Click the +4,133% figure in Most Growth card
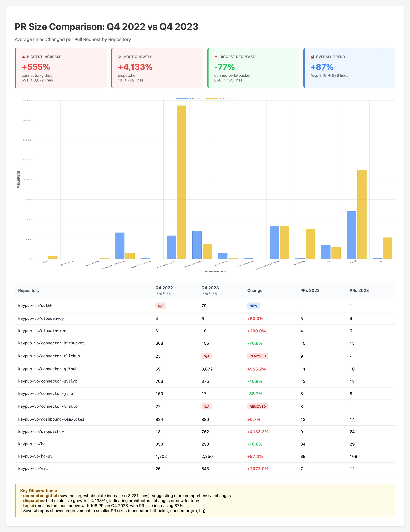The image size is (410, 532). pyautogui.click(x=135, y=67)
